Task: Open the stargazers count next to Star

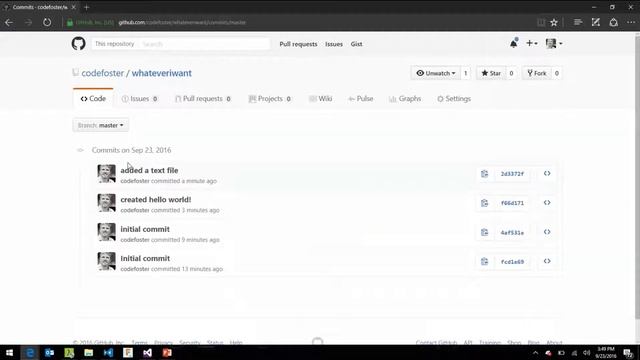Action: 511,73
